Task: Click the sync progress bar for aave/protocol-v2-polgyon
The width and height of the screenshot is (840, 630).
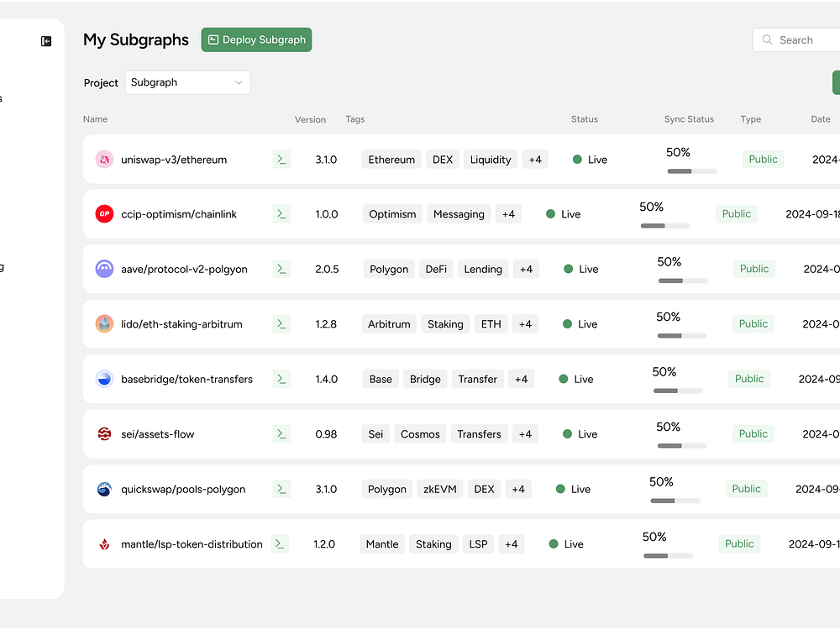Action: [683, 281]
